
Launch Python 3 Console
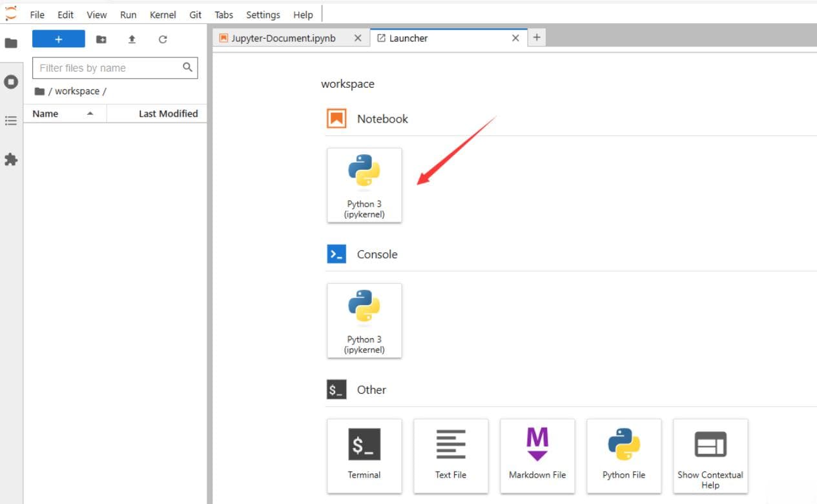pyautogui.click(x=364, y=321)
